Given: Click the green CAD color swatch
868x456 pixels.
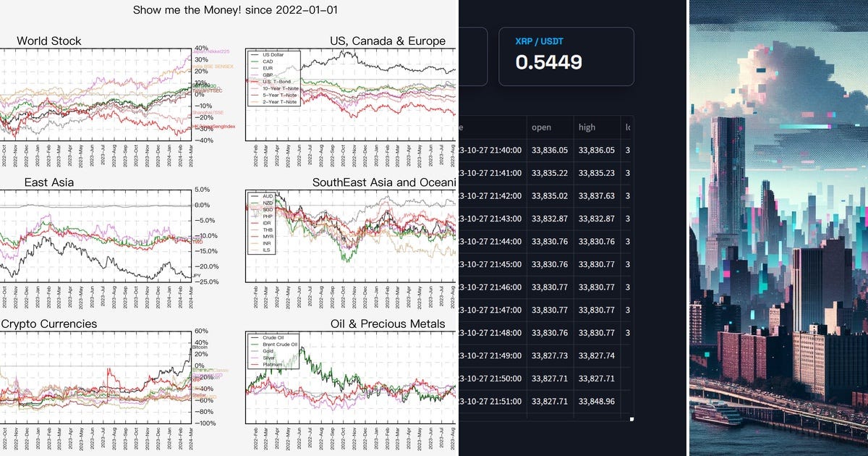Looking at the screenshot, I should [x=253, y=61].
